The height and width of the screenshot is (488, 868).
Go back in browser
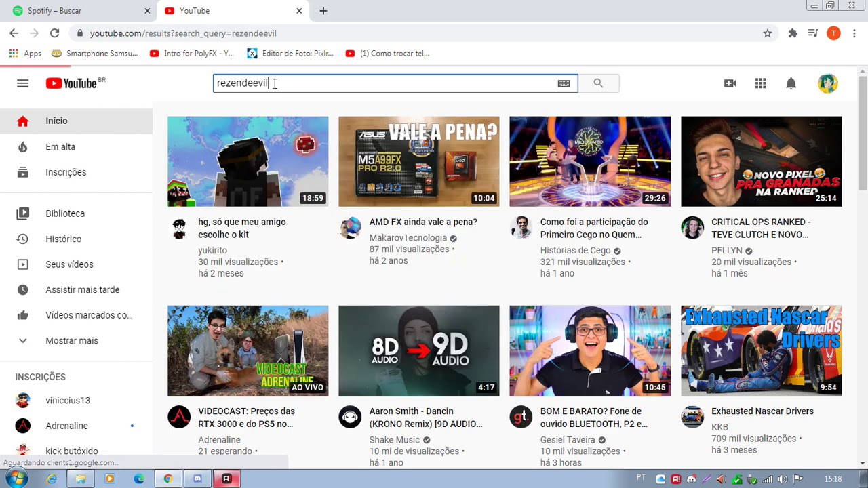[14, 33]
